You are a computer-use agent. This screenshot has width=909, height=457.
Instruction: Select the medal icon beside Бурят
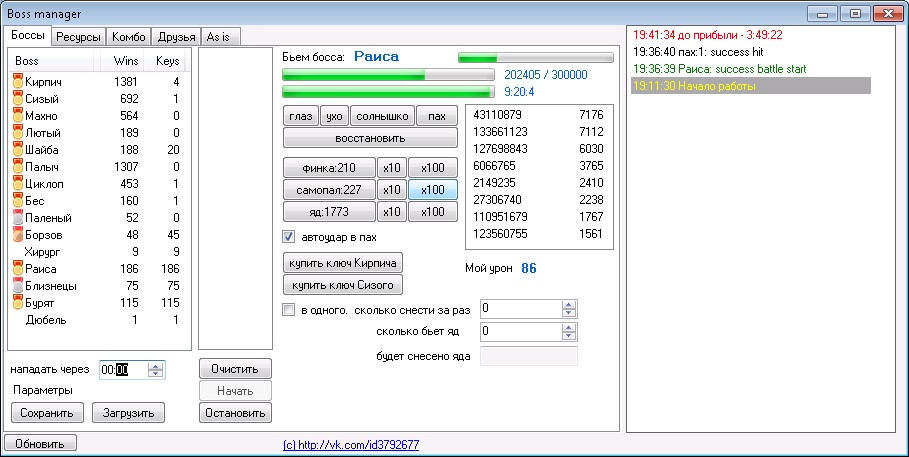(17, 303)
